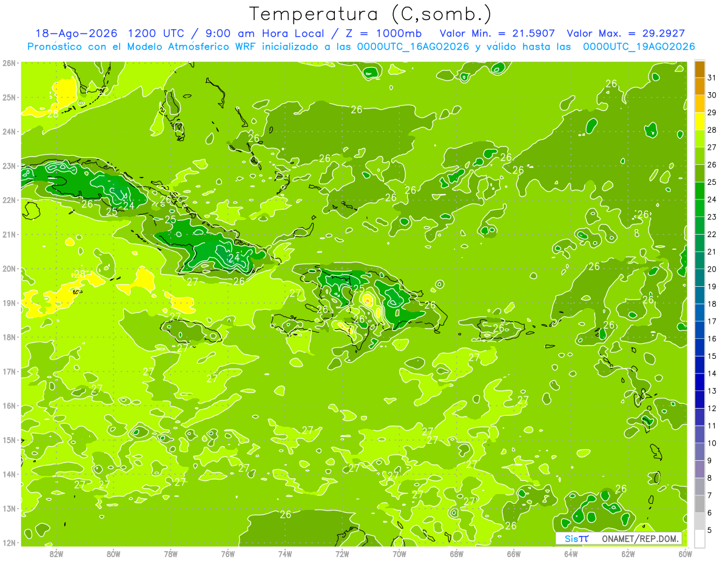Click the "17N" latitude axis label
The width and height of the screenshot is (728, 562).
10,371
